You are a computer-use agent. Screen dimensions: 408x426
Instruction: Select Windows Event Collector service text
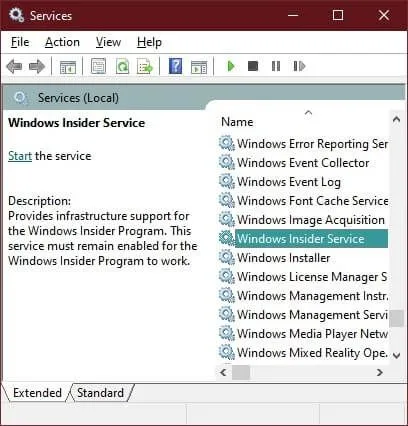point(303,163)
